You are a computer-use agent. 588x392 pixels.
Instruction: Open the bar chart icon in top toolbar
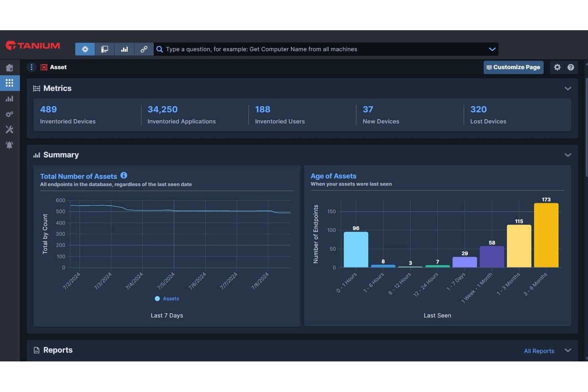[x=124, y=49]
